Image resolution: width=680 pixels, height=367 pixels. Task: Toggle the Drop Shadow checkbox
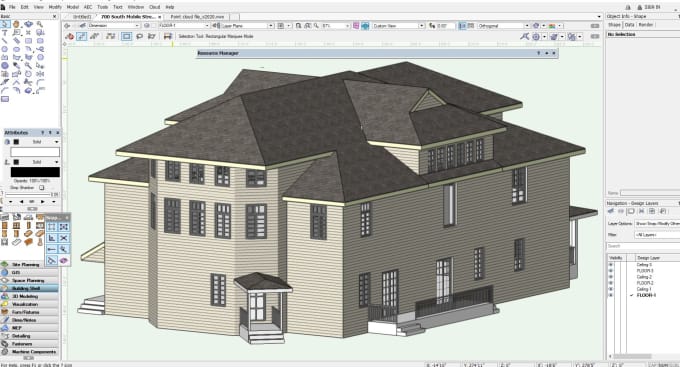(42, 188)
